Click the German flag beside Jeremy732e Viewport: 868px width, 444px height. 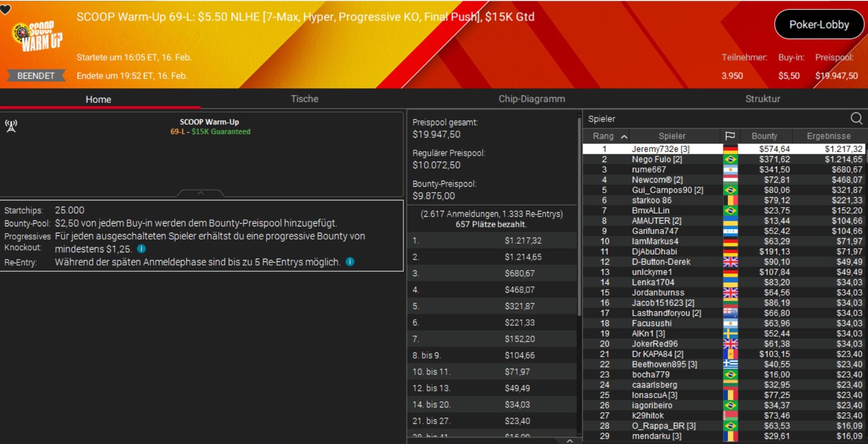pyautogui.click(x=730, y=149)
